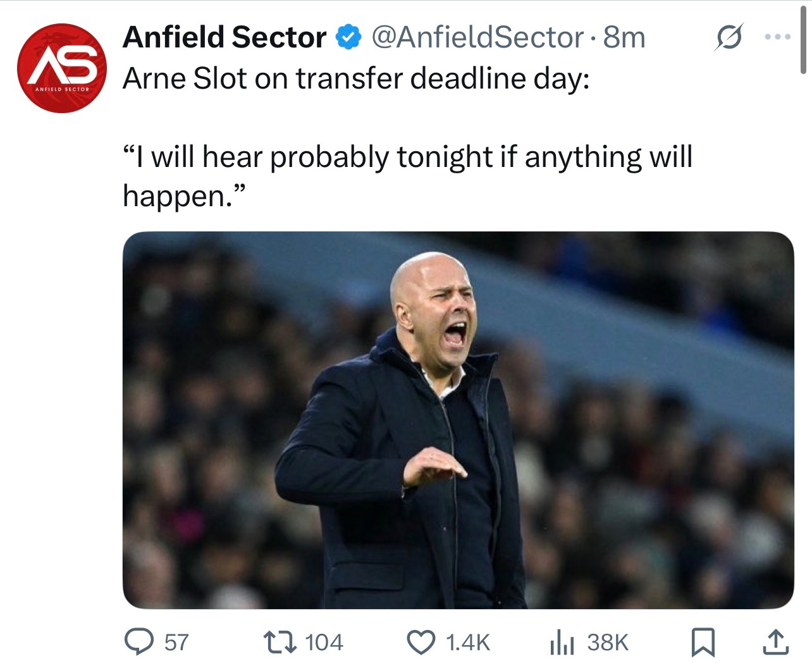812x661 pixels.
Task: Open the Anfield Sector display name
Action: [x=225, y=37]
